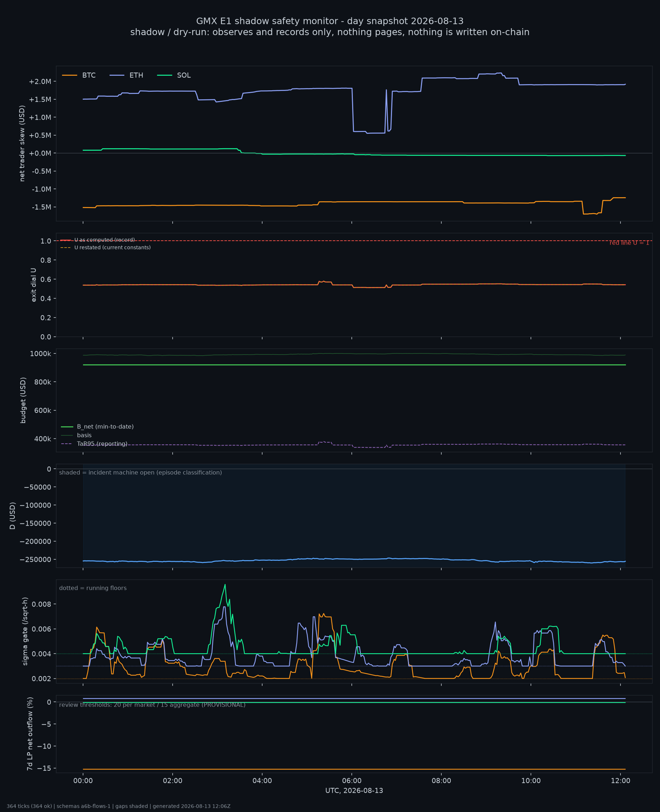This screenshot has height=812, width=660.
Task: Click the '0.6' tick on exit dial axis
Action: click(46, 279)
